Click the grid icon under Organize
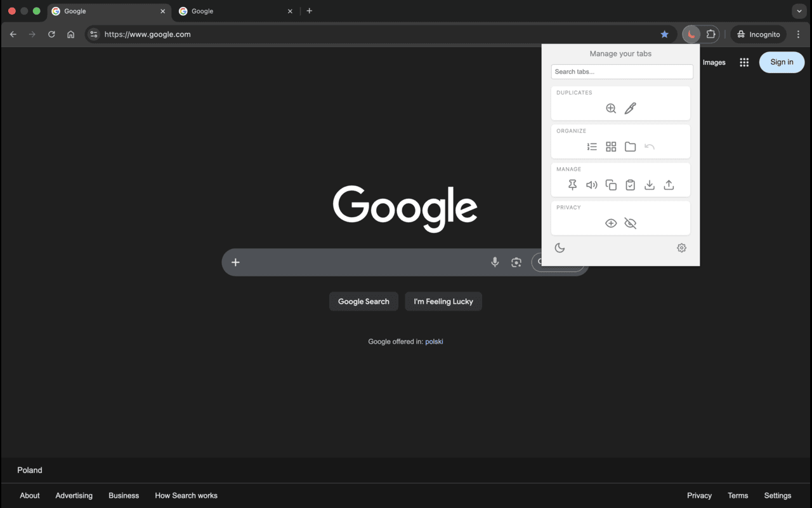812x508 pixels. coord(611,147)
